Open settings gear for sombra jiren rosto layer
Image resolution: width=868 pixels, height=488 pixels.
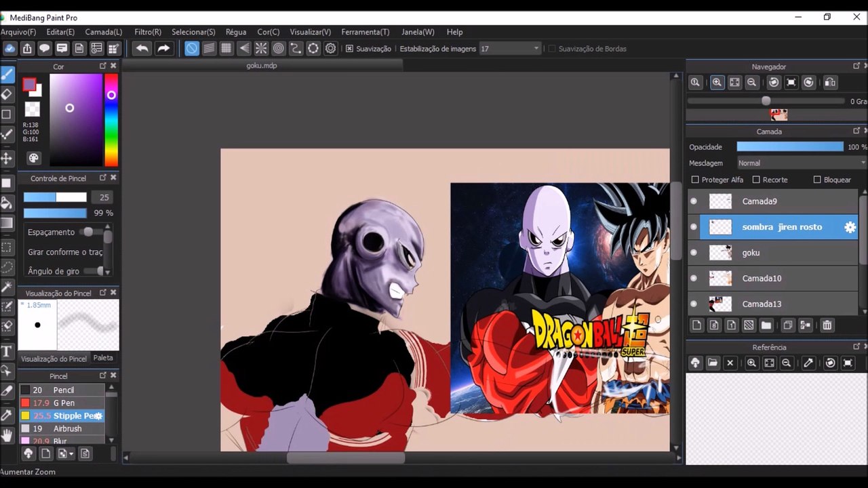[850, 227]
